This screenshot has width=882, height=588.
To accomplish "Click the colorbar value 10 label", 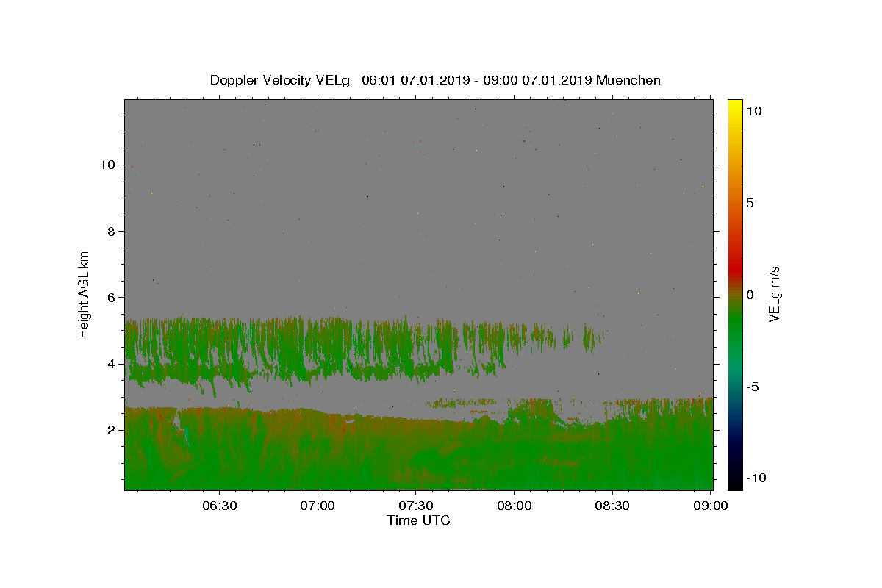I will tap(754, 111).
